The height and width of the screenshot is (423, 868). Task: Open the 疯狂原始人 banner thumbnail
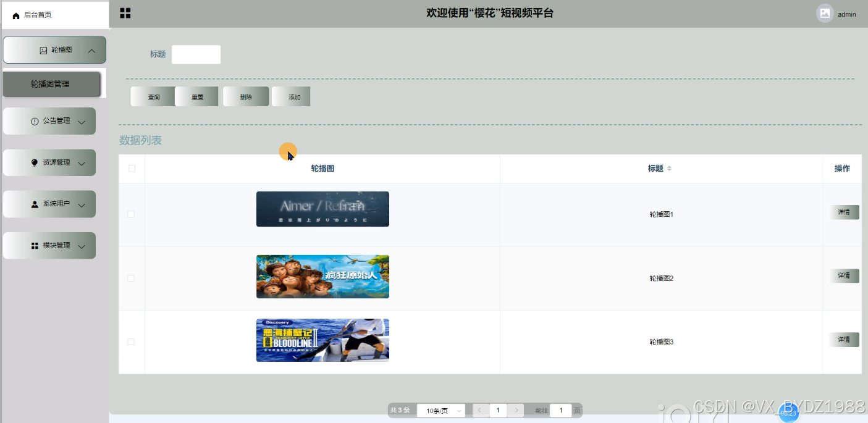(x=322, y=277)
